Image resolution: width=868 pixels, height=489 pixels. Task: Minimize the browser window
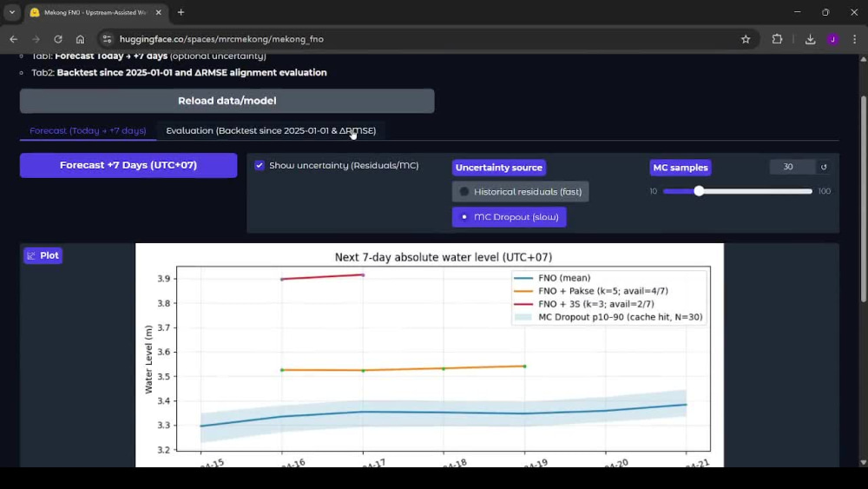797,12
